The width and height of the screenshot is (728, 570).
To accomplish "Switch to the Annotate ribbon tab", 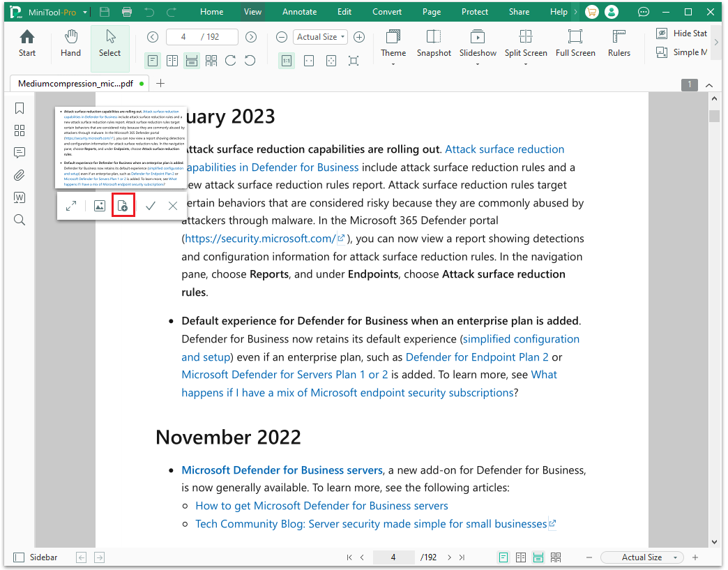I will click(299, 11).
